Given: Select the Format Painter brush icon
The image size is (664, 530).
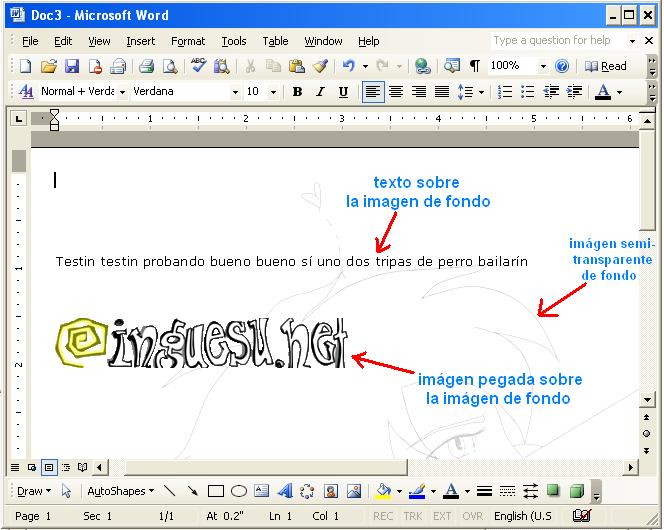Looking at the screenshot, I should pos(321,66).
